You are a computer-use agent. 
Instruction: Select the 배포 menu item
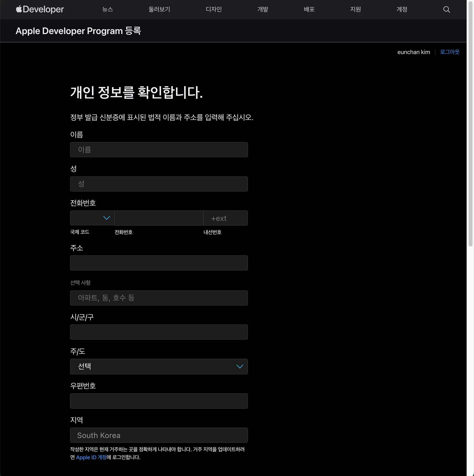coord(309,9)
